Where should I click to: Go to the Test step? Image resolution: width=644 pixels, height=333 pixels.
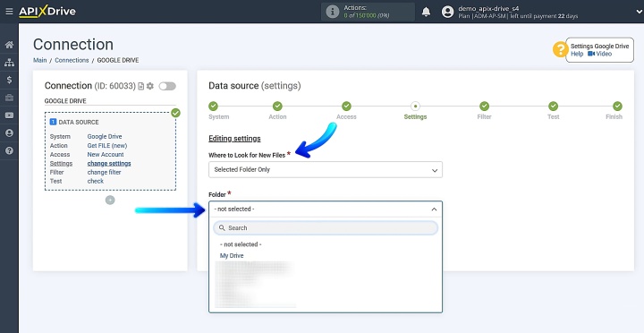pyautogui.click(x=554, y=106)
